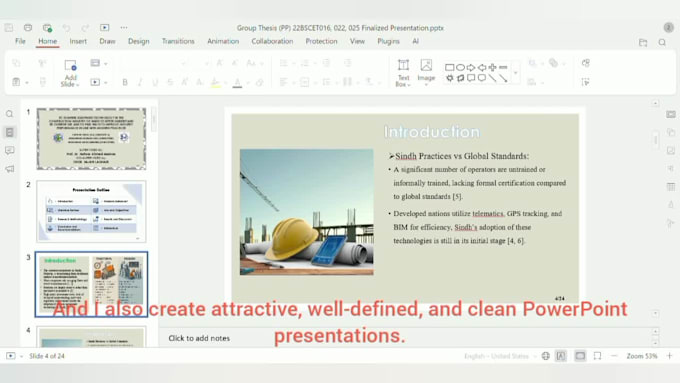Switch to the Insert tab

(78, 41)
